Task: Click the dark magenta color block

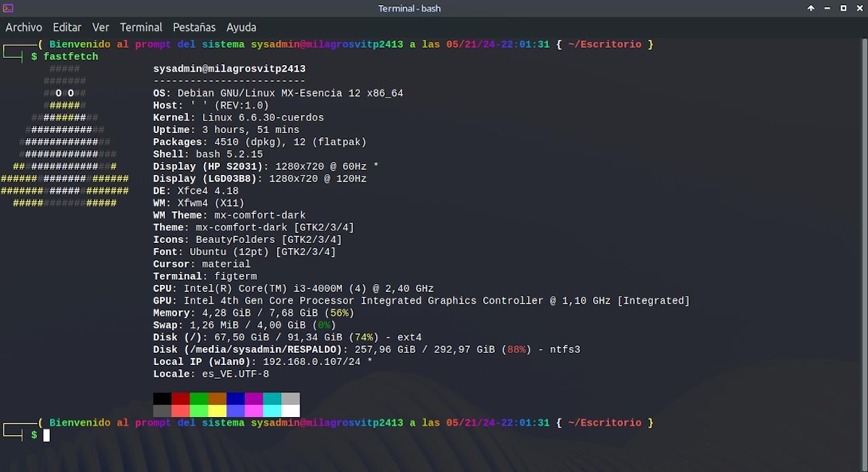Action: click(254, 399)
